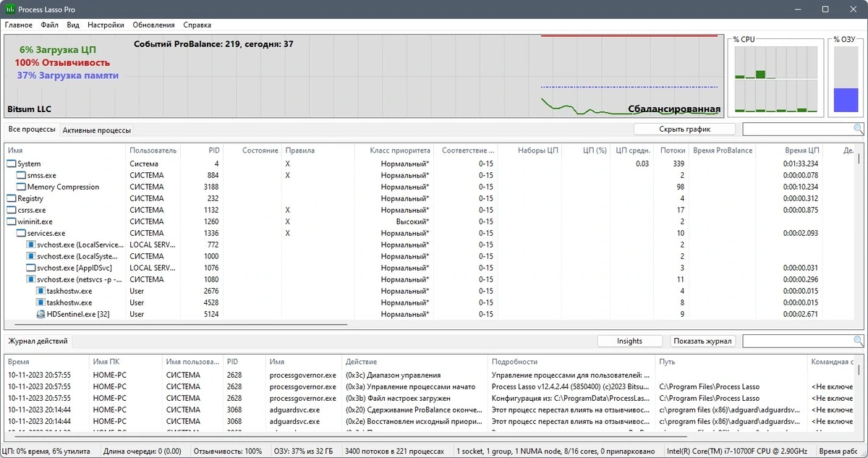The height and width of the screenshot is (458, 868).
Task: Click the Высокий* priority cell for wininit.exe
Action: click(412, 222)
